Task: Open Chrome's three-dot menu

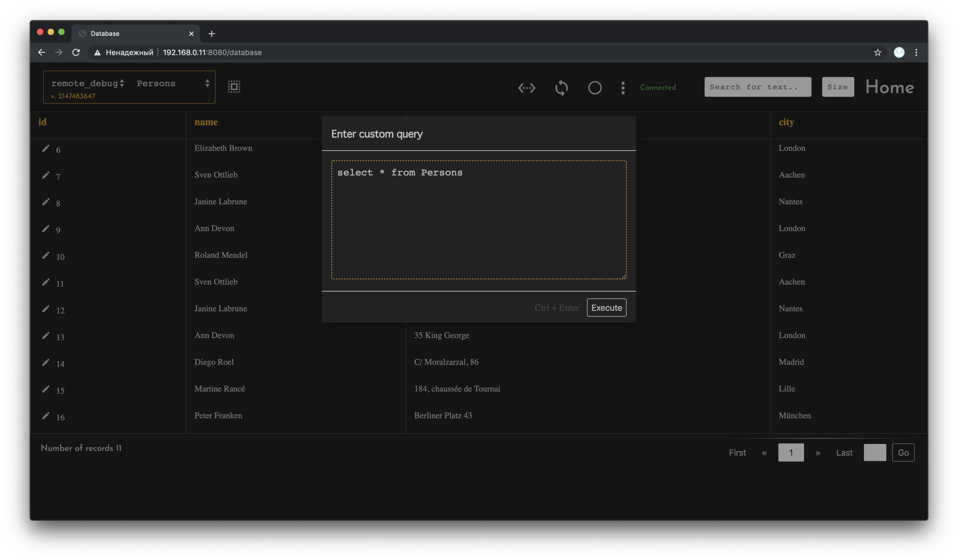Action: (916, 53)
